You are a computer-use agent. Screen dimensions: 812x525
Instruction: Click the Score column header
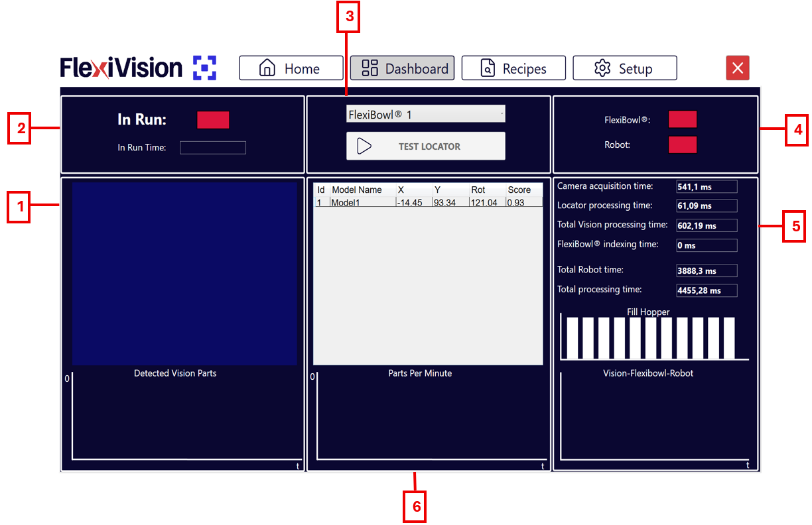point(524,190)
